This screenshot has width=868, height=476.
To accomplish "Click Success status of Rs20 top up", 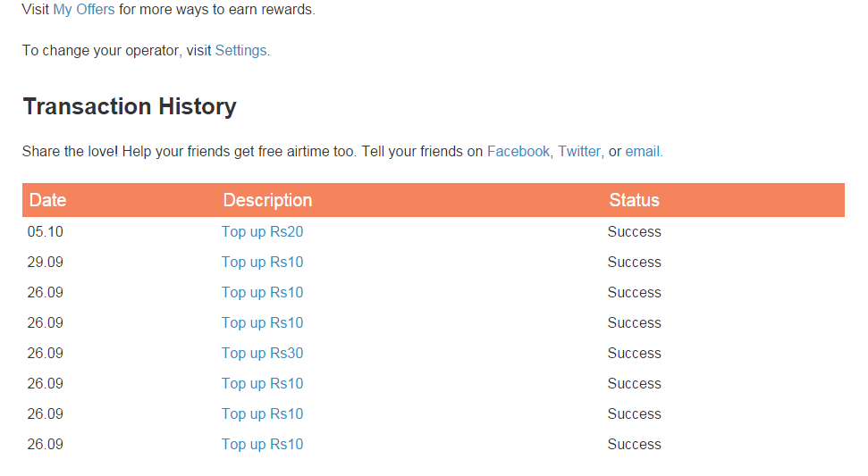I will [x=634, y=231].
